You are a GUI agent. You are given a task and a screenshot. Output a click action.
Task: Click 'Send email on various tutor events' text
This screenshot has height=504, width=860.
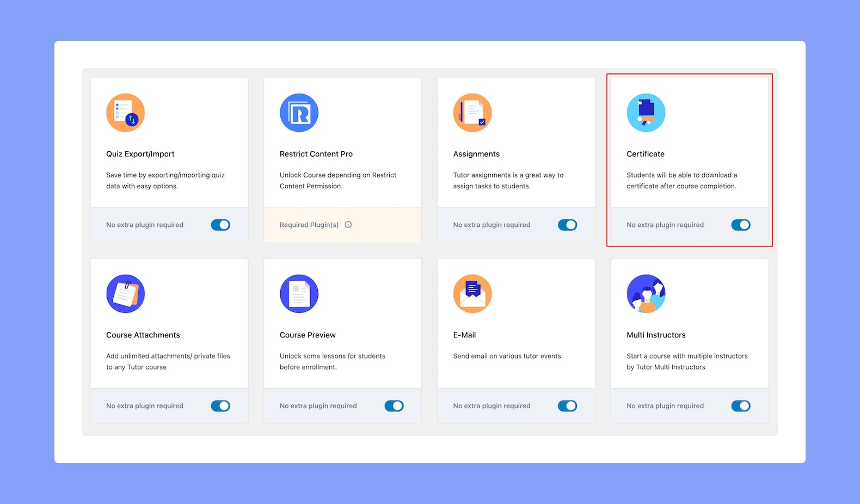point(507,357)
